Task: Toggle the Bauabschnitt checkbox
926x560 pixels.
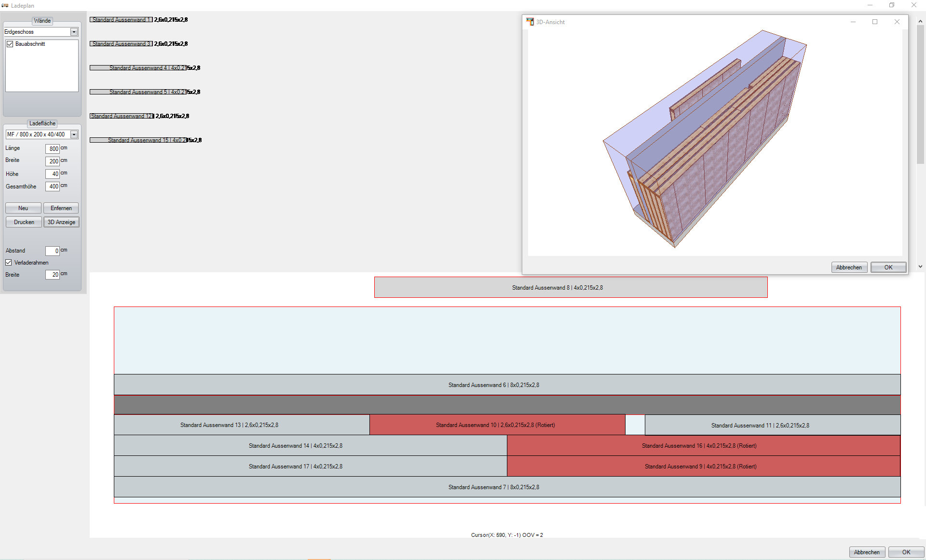Action: point(10,44)
